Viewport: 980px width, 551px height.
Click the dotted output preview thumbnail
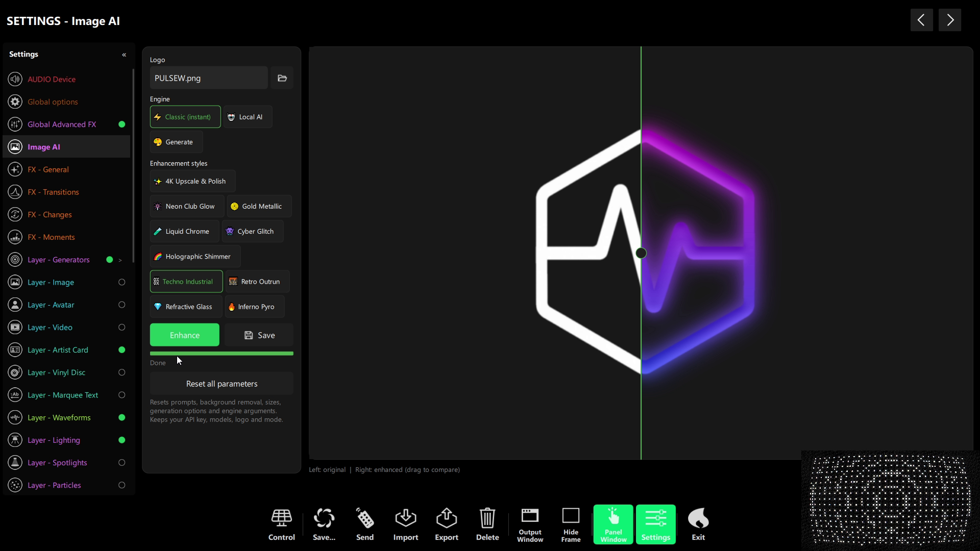[x=890, y=500]
